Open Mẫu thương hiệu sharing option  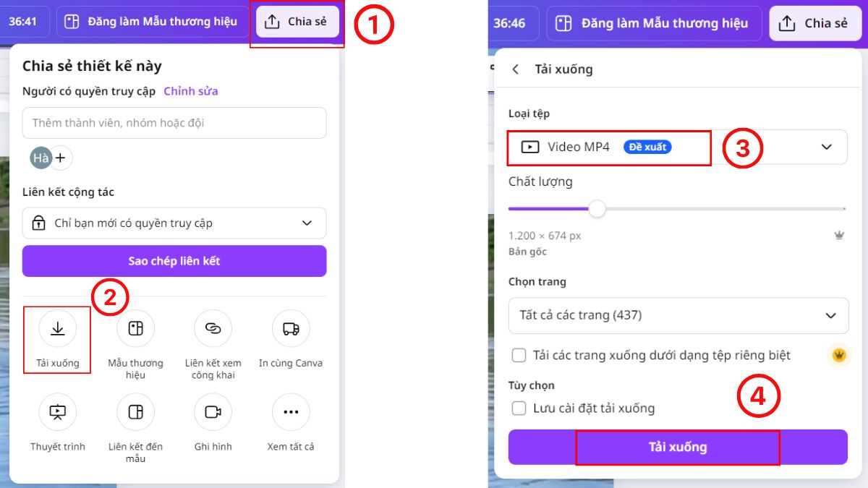pos(135,328)
